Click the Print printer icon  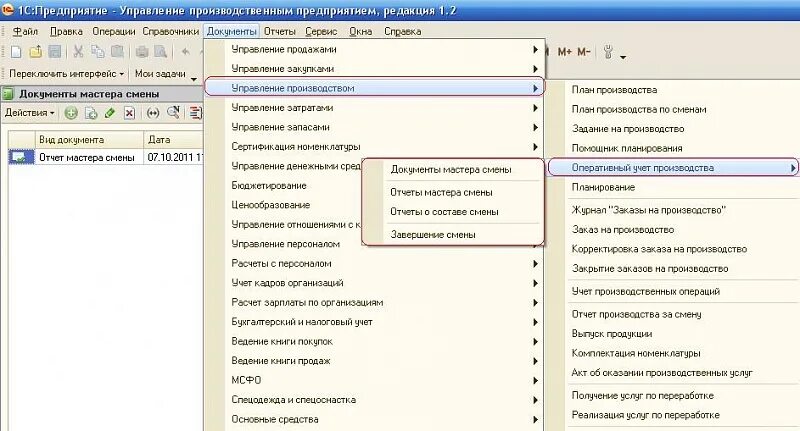(x=142, y=52)
